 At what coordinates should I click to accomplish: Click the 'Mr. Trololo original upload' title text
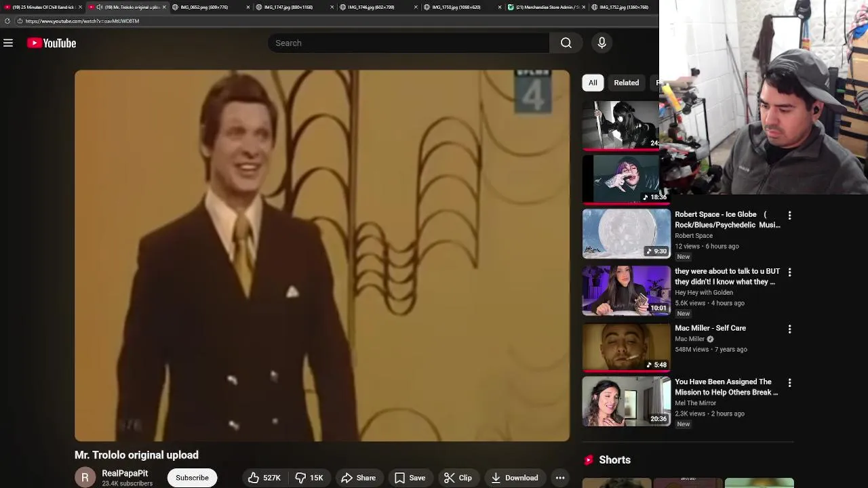tap(136, 455)
